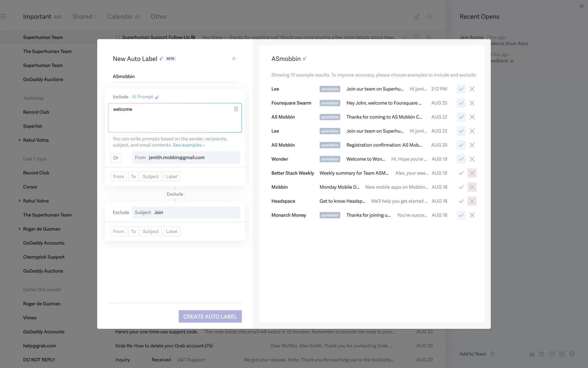
Task: Click the back arrow in New Auto Label
Action: (235, 59)
